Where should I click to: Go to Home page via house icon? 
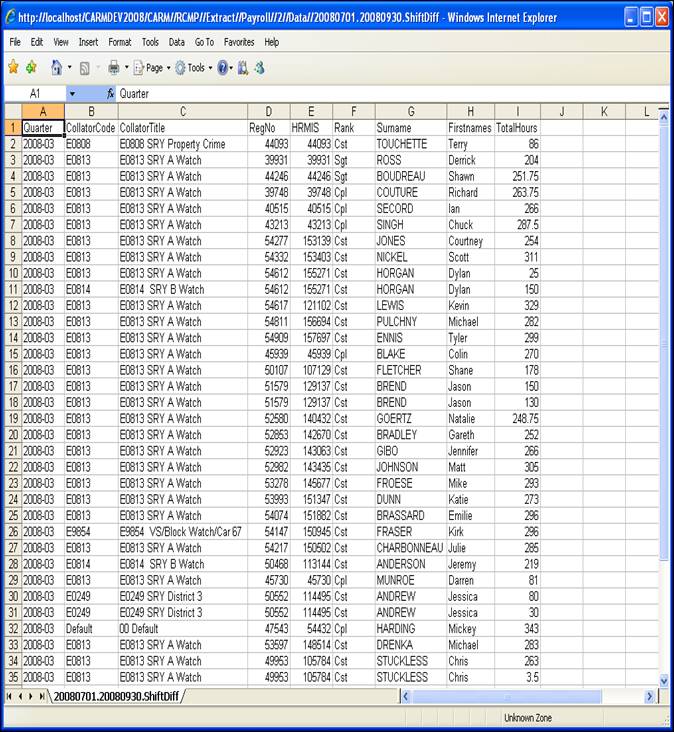click(56, 68)
